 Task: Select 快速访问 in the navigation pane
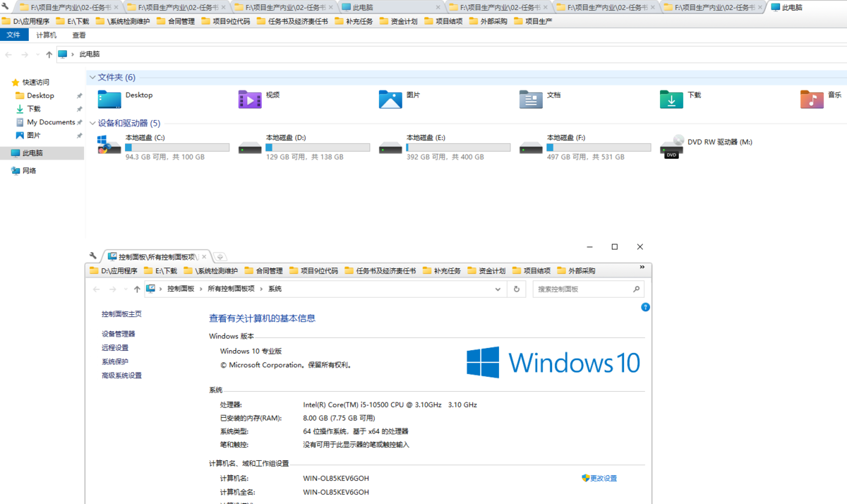(x=35, y=83)
